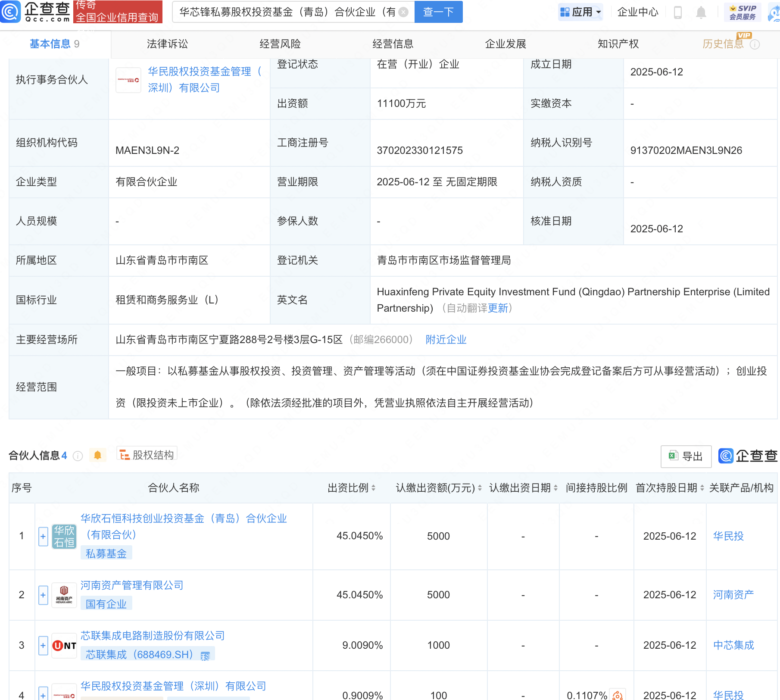Expand row 4 华民股权 partner details
The width and height of the screenshot is (780, 700).
pyautogui.click(x=43, y=694)
